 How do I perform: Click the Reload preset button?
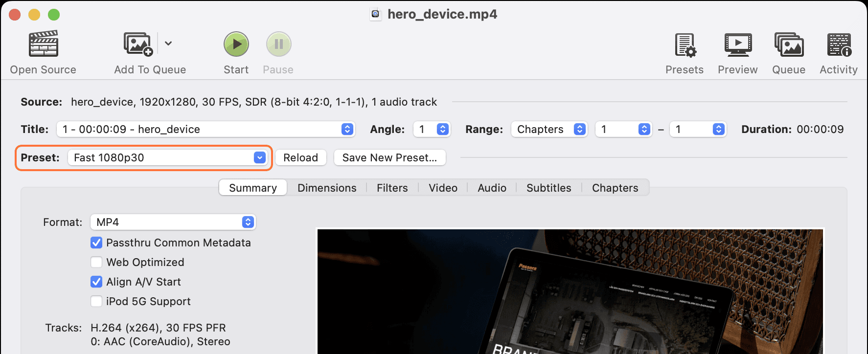click(x=300, y=158)
